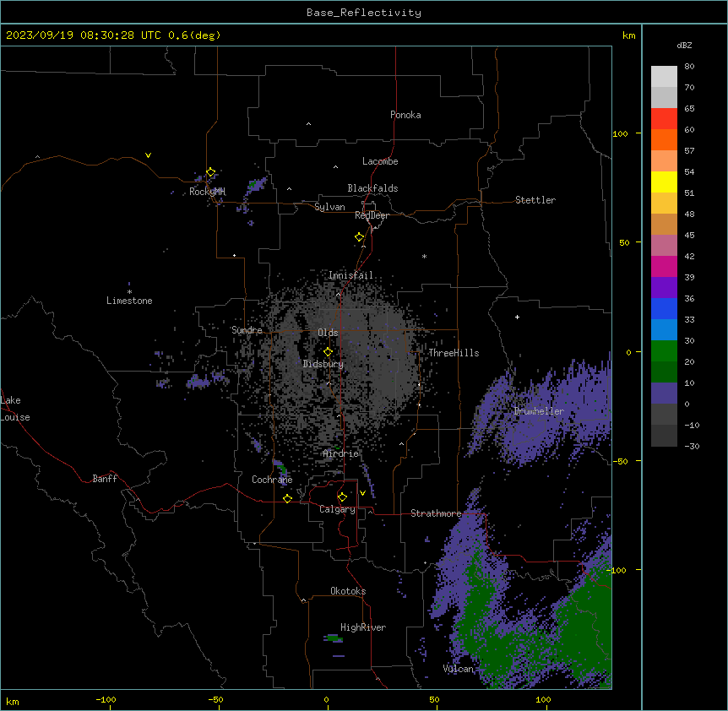
Task: Click the white plus marker north of Drumheller
Action: (517, 317)
